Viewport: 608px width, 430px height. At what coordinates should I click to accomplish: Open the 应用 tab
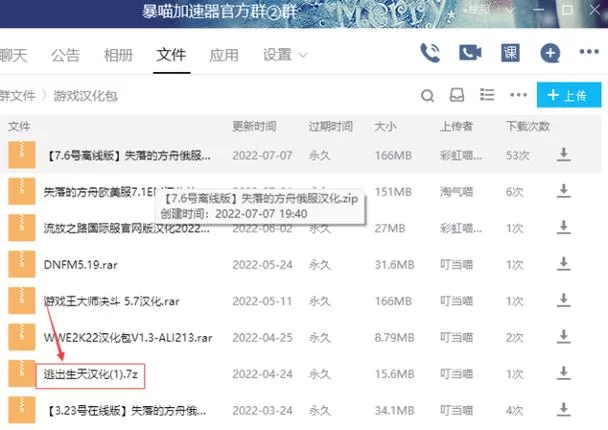224,55
